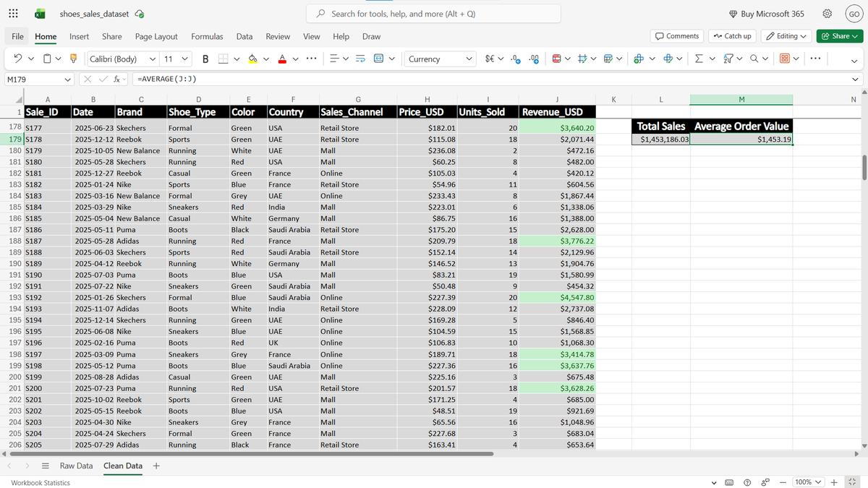868x488 pixels.
Task: Click the Insert cells icon
Action: [639, 59]
